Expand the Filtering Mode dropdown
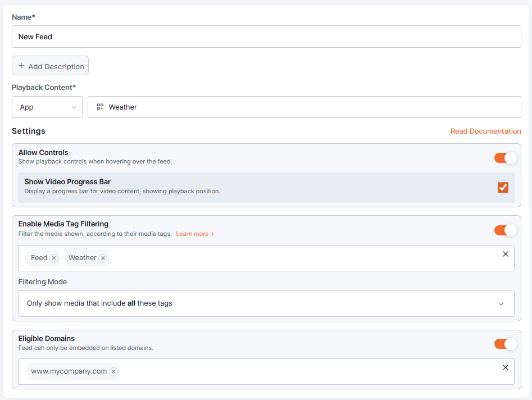The width and height of the screenshot is (532, 400). point(266,303)
